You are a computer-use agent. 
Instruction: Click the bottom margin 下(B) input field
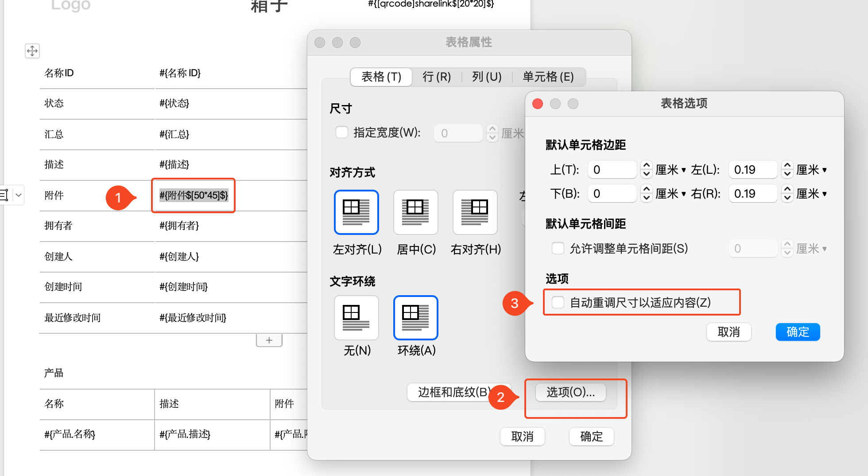(612, 194)
